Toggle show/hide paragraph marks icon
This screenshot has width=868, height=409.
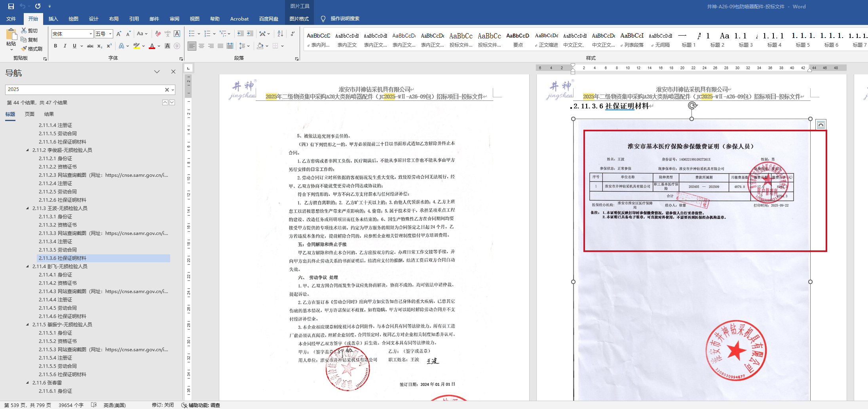[292, 34]
